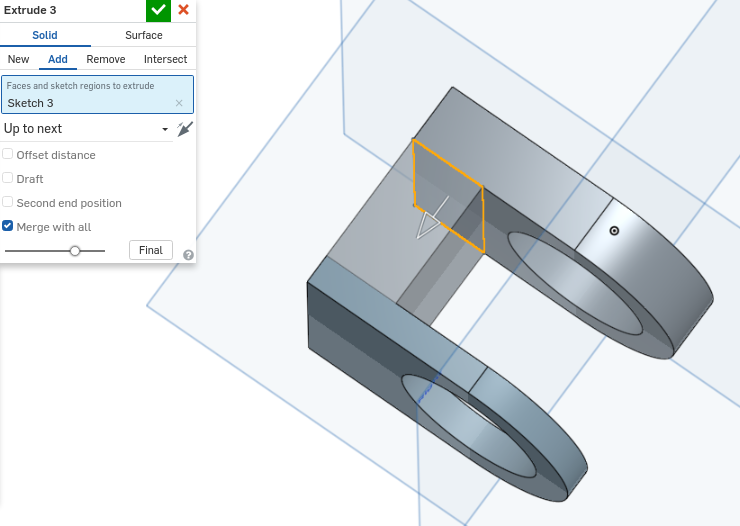Open the extrude help question-mark icon
Screen dimensions: 740x526
(188, 255)
